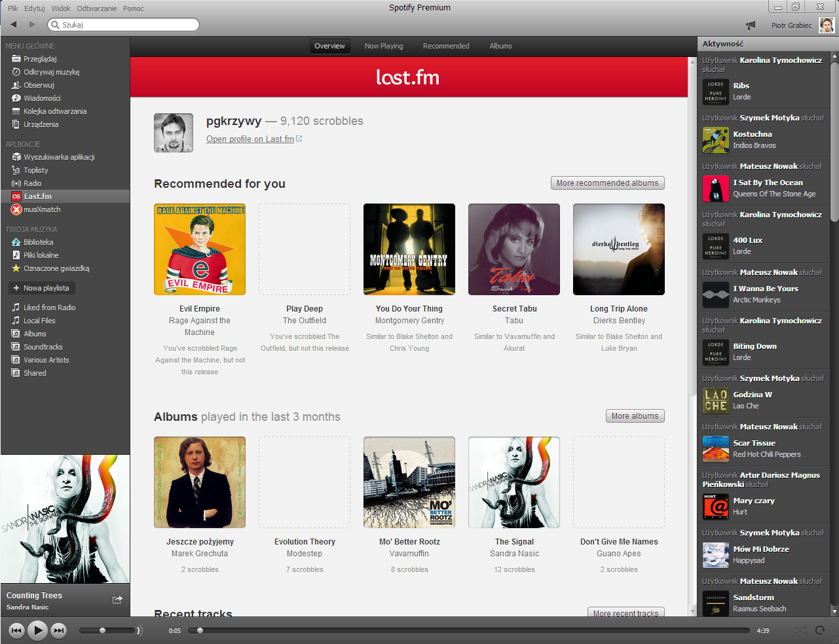Click the play button

click(x=38, y=630)
